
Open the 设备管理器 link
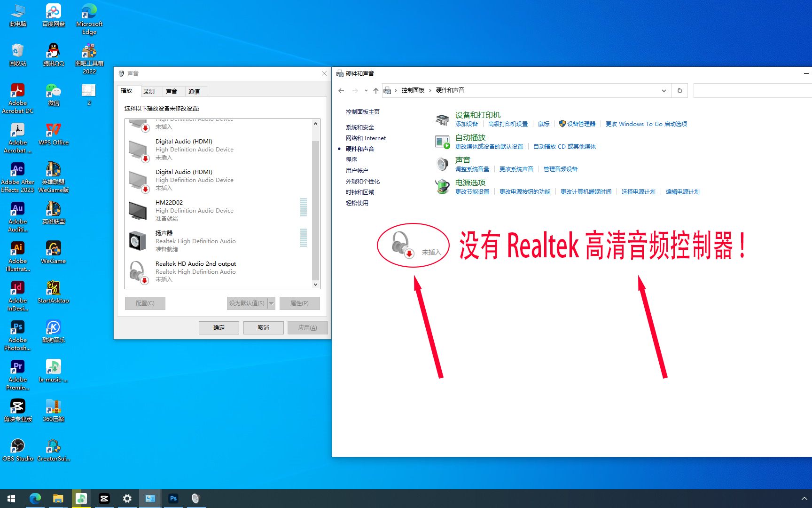coord(581,124)
